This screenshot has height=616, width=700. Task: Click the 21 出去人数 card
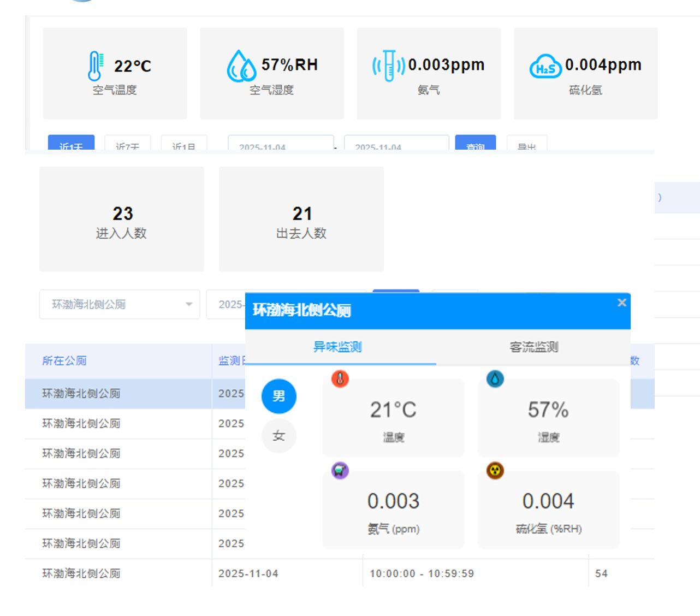(x=301, y=219)
